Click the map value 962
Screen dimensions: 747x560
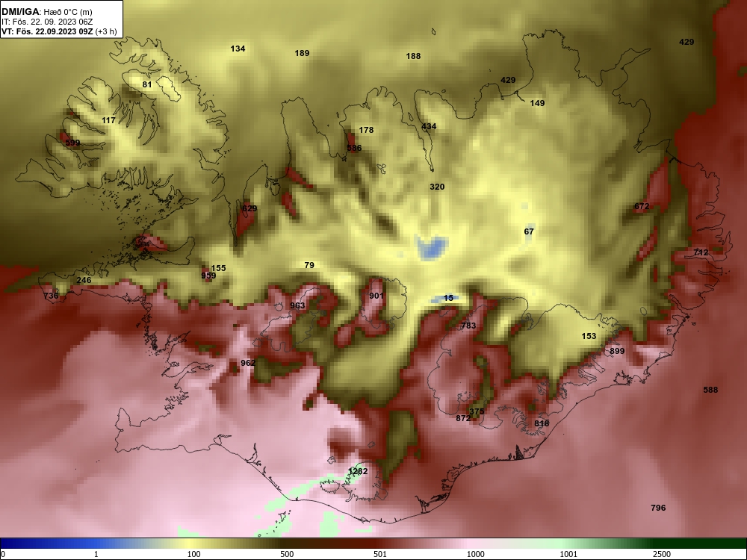248,363
